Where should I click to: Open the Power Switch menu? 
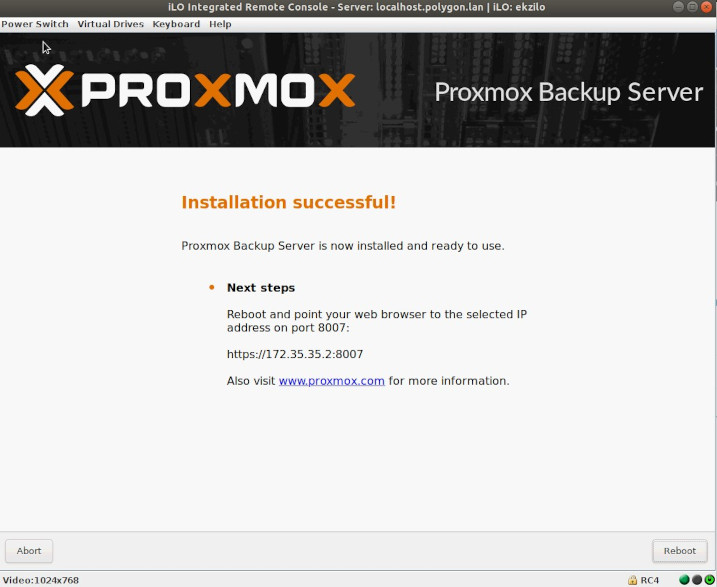coord(35,24)
